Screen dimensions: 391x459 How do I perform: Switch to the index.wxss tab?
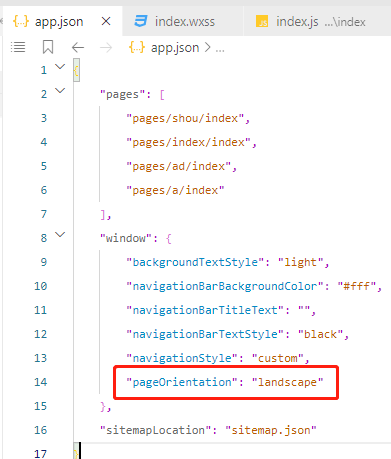(183, 22)
